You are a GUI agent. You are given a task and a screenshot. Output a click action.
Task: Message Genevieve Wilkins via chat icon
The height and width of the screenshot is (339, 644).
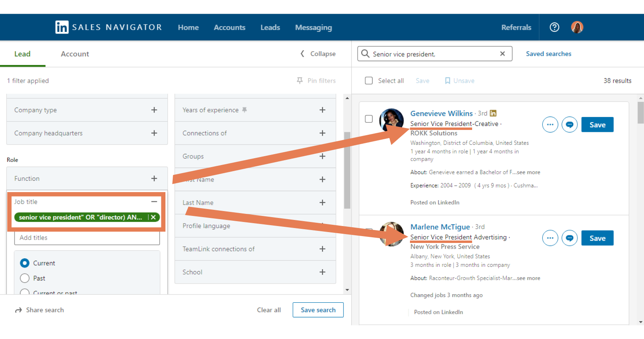569,125
